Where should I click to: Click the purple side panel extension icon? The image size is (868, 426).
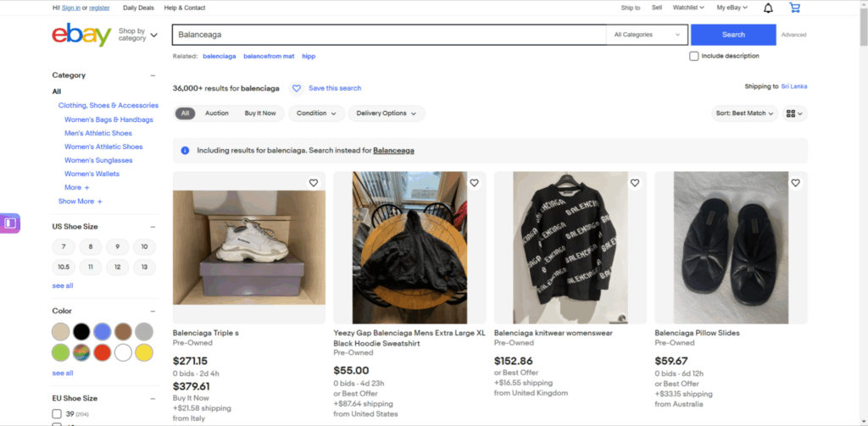click(x=10, y=223)
